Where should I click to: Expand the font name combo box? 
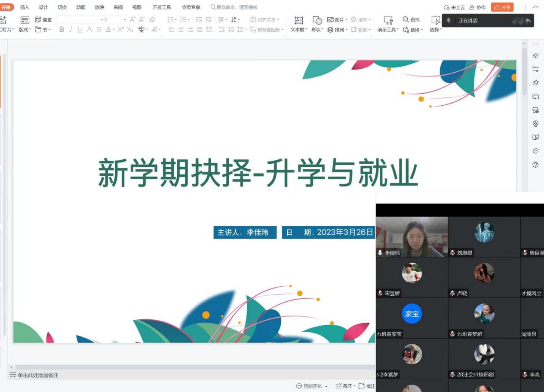coord(102,20)
